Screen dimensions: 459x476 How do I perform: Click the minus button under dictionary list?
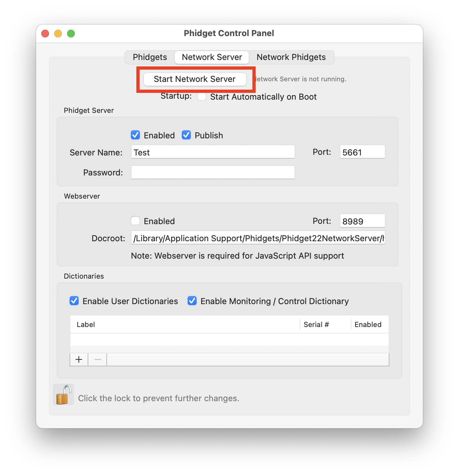(98, 360)
